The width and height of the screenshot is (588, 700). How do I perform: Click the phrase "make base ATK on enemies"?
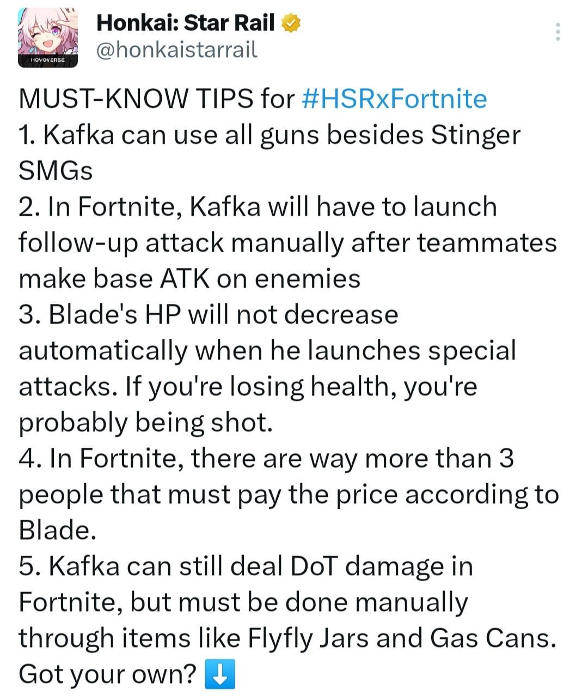tap(189, 278)
